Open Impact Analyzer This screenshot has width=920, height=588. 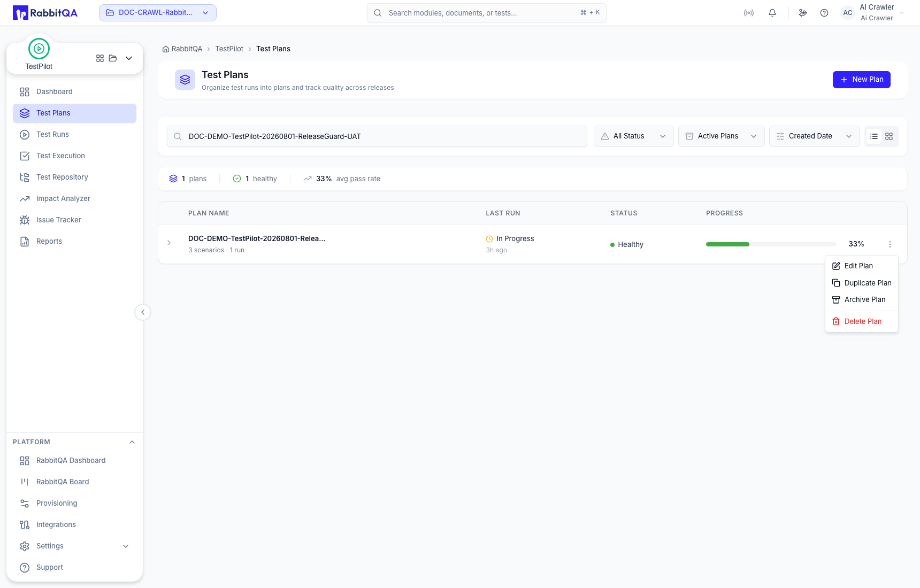(74, 199)
